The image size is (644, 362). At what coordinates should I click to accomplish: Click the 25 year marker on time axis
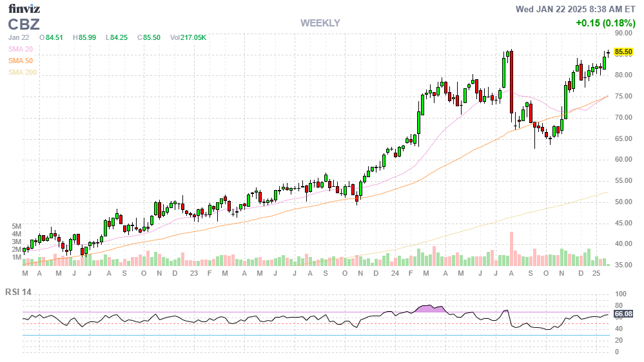point(597,274)
